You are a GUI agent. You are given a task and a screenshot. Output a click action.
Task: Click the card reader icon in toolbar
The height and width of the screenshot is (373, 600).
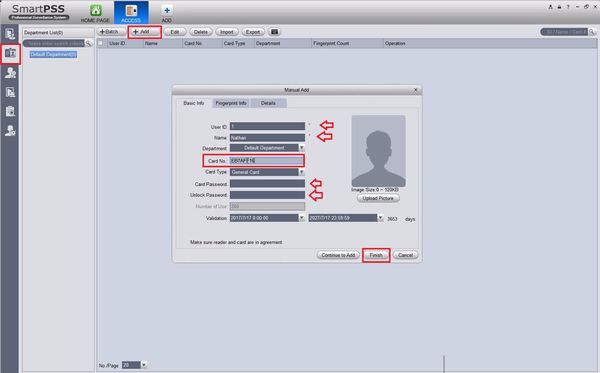[274, 32]
